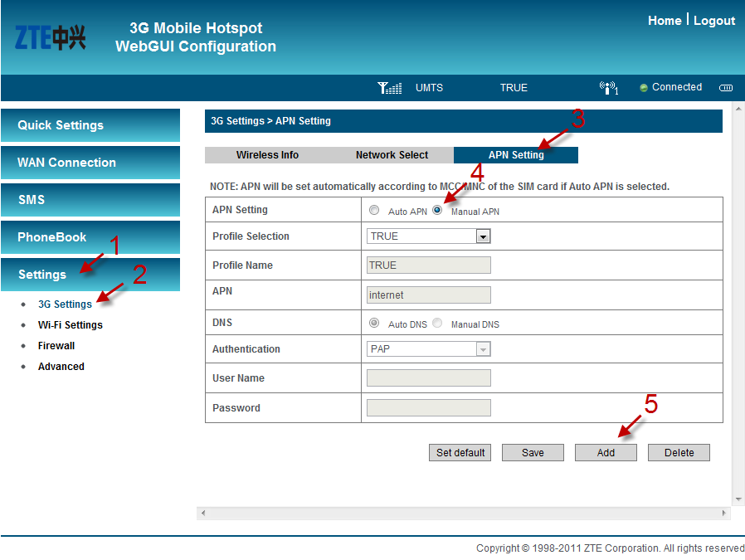Click the Logout link
This screenshot has height=560, width=745.
pos(713,21)
